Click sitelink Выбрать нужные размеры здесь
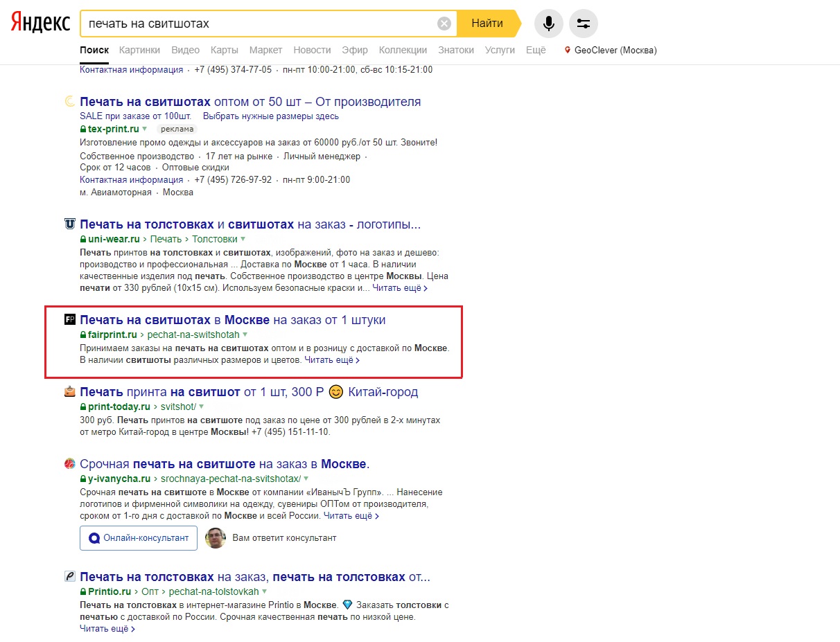 tap(271, 116)
